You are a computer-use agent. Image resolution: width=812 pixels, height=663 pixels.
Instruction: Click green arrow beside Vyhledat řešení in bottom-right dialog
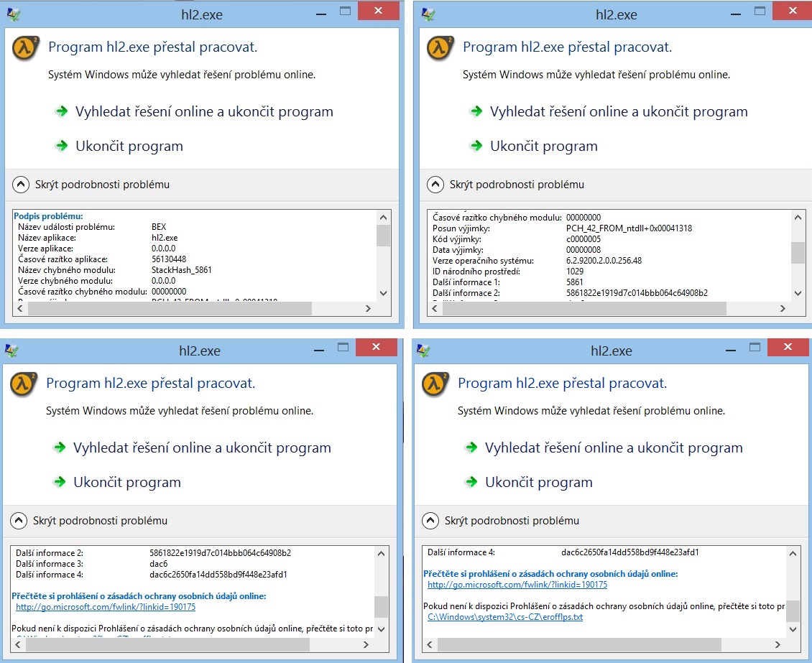tap(471, 448)
